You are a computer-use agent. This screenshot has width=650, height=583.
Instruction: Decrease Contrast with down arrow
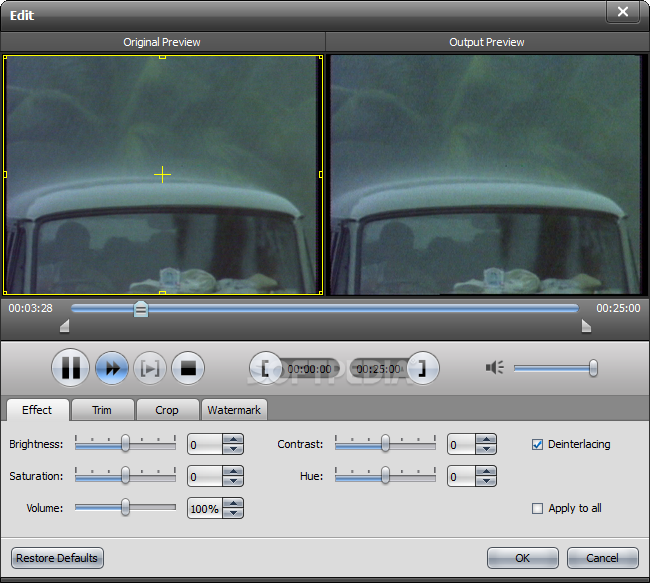486,449
